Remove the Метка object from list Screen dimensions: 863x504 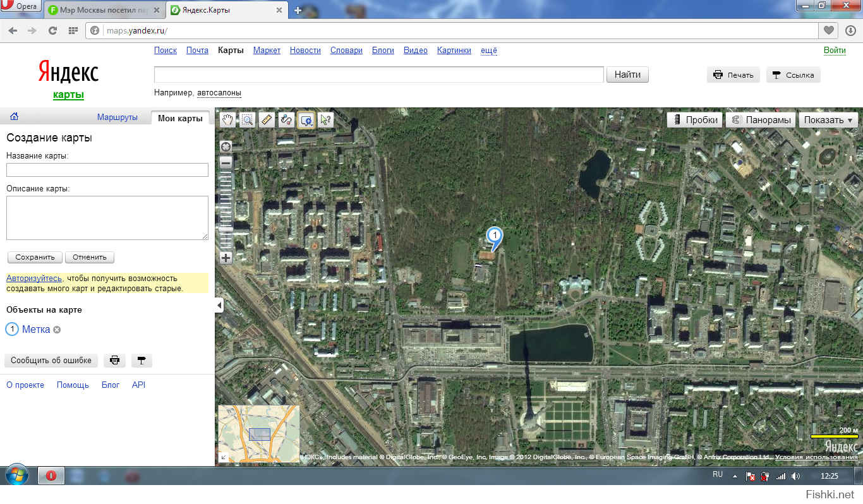(x=57, y=330)
